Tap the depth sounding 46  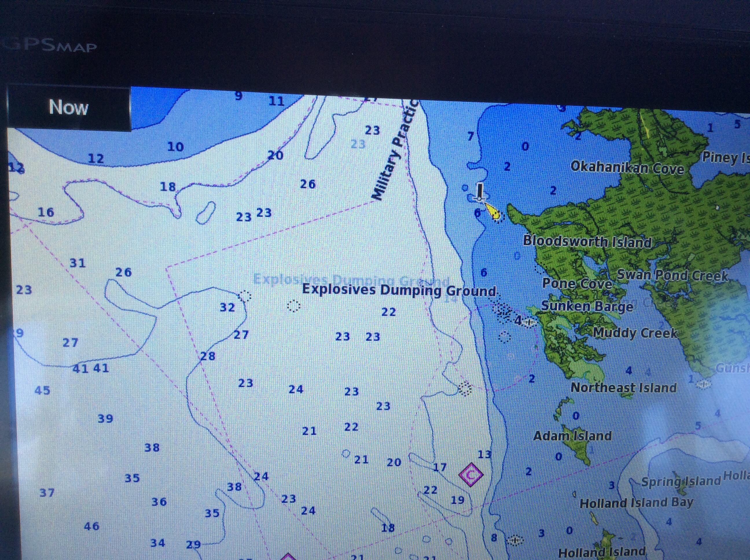(x=91, y=526)
